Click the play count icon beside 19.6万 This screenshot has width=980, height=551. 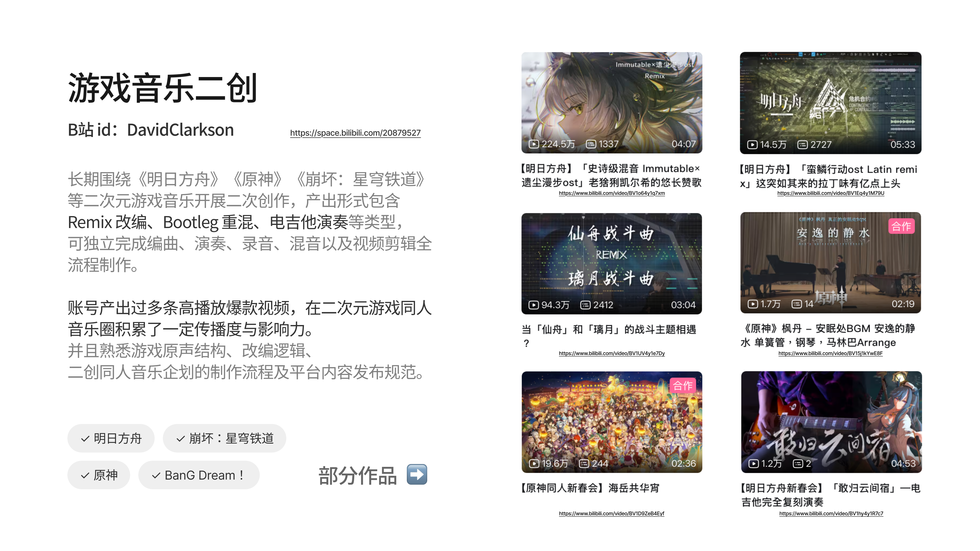click(x=534, y=464)
